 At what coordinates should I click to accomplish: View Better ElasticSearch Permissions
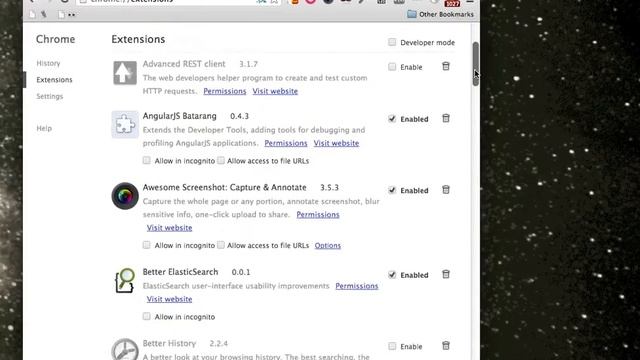click(357, 286)
